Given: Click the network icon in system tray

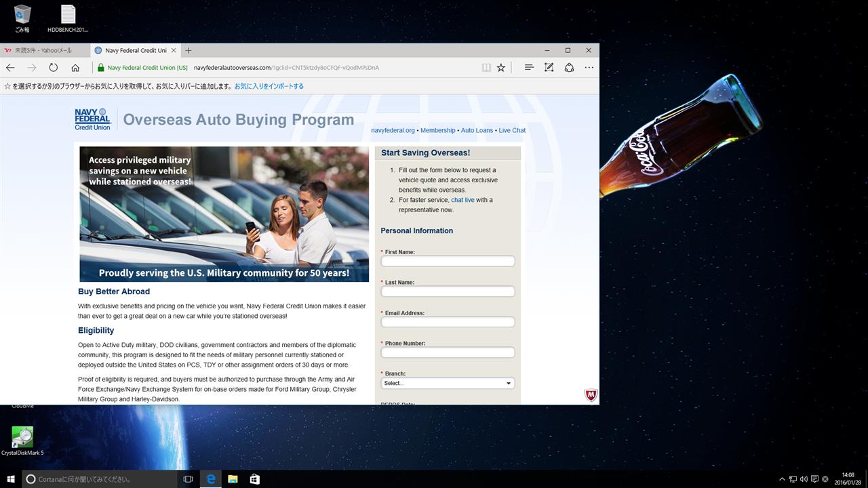Looking at the screenshot, I should [x=793, y=479].
